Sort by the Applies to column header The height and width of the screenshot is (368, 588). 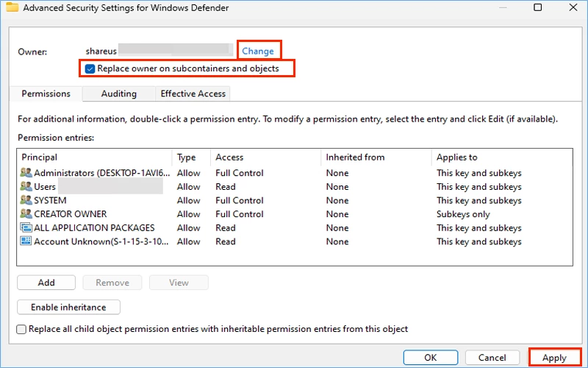click(x=502, y=157)
